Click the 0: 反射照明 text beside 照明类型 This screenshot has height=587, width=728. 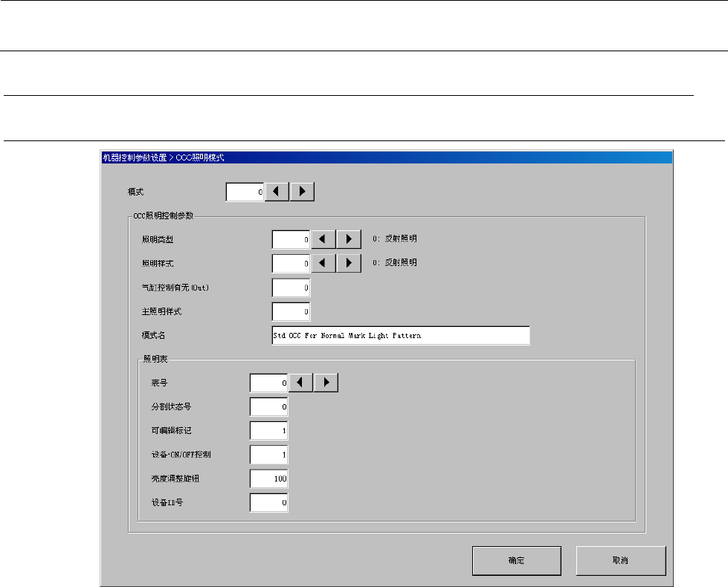point(395,239)
